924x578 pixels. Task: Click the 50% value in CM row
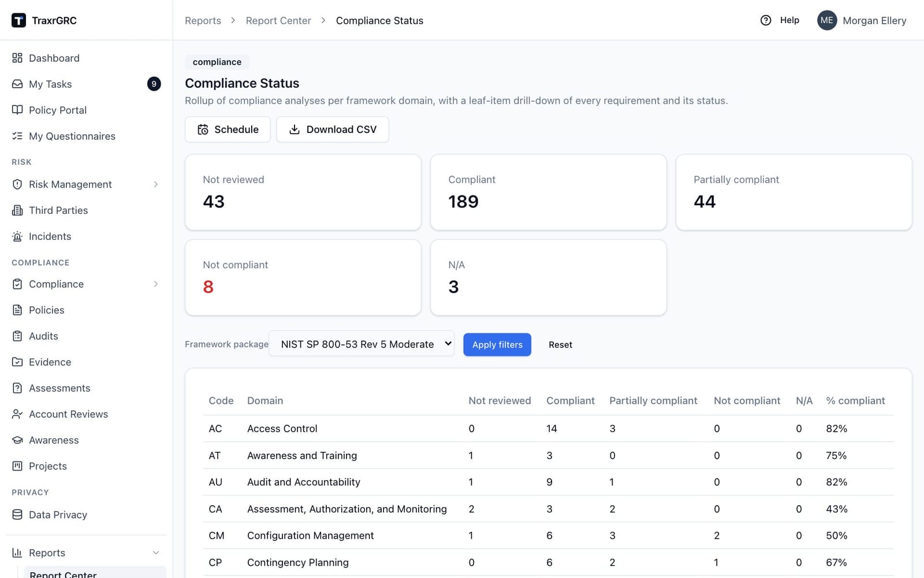coord(837,535)
